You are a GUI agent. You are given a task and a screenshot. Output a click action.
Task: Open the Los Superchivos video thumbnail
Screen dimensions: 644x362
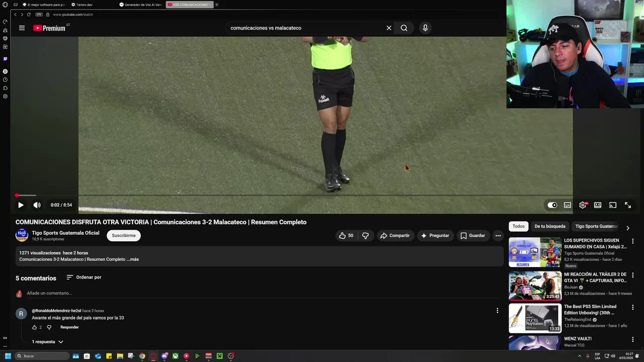click(535, 252)
